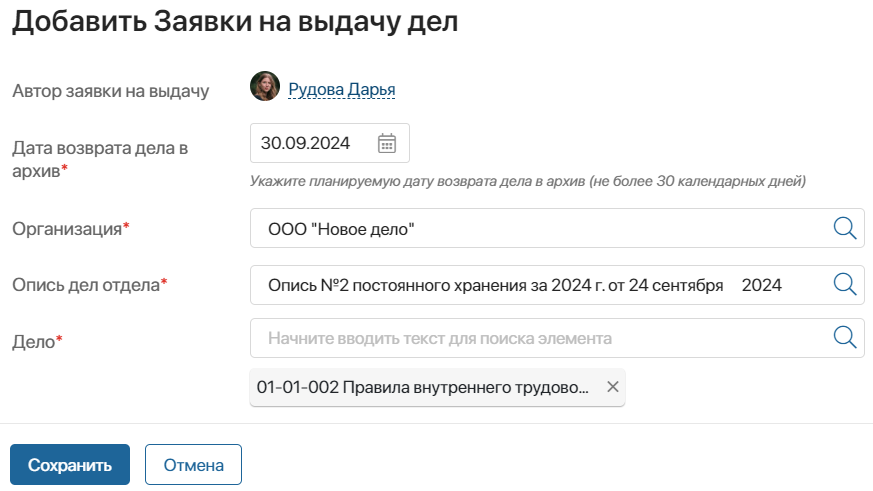This screenshot has height=491, width=873.
Task: Remove the 01-01-002 Правила tag
Action: pos(613,387)
